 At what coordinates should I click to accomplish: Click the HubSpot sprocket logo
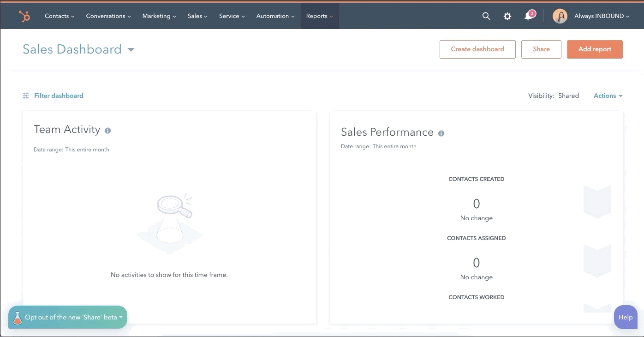(24, 16)
